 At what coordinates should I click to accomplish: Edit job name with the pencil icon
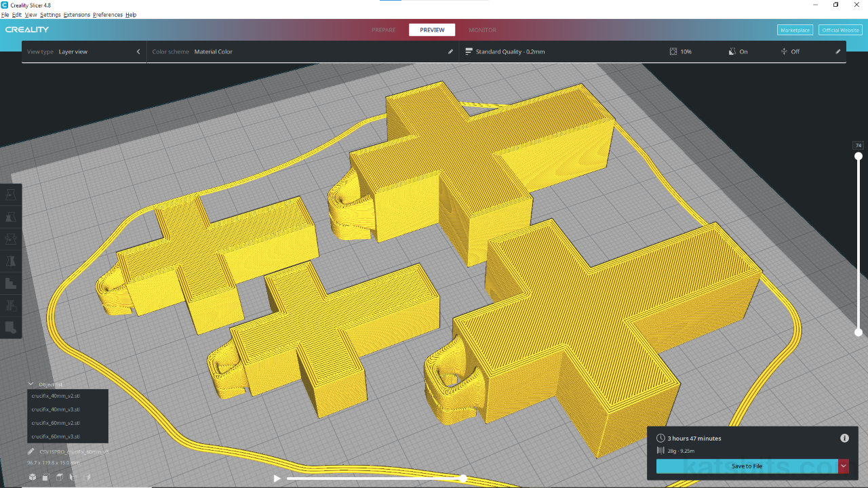click(31, 451)
